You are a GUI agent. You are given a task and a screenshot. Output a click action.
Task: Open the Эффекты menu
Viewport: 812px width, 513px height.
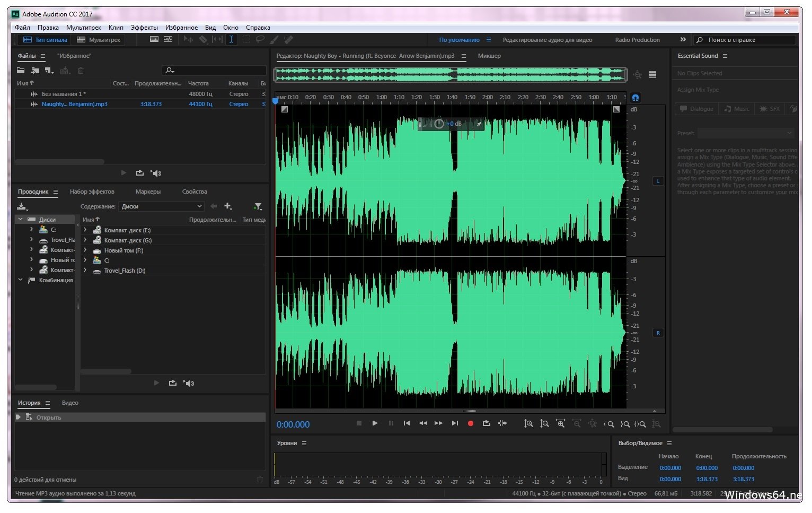point(144,28)
